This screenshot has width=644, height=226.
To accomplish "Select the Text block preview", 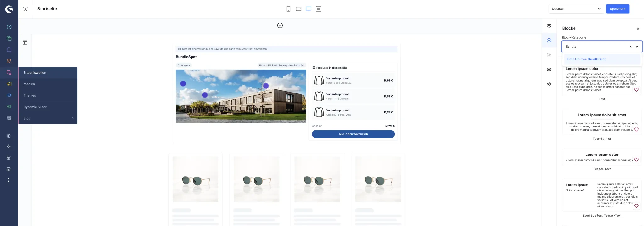I will pyautogui.click(x=602, y=80).
